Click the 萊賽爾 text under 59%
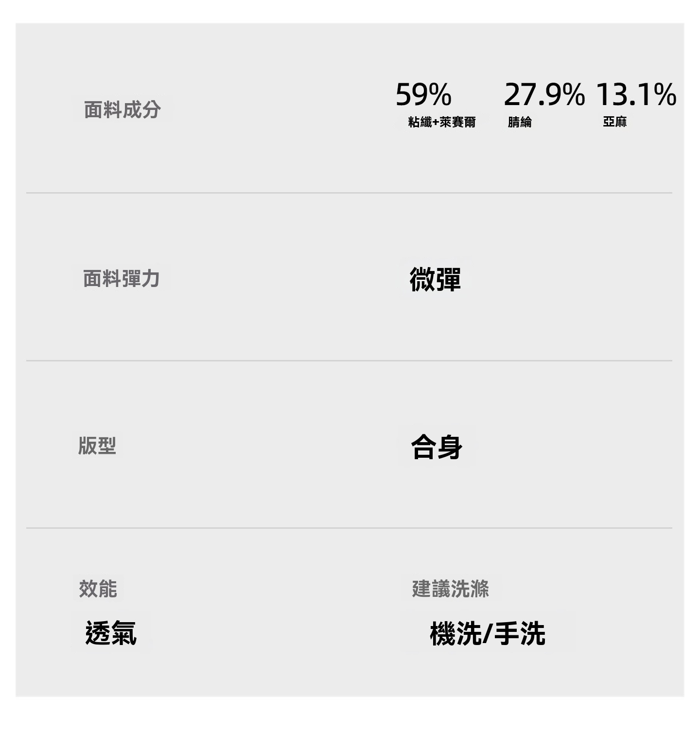Image resolution: width=700 pixels, height=735 pixels. pos(458,122)
